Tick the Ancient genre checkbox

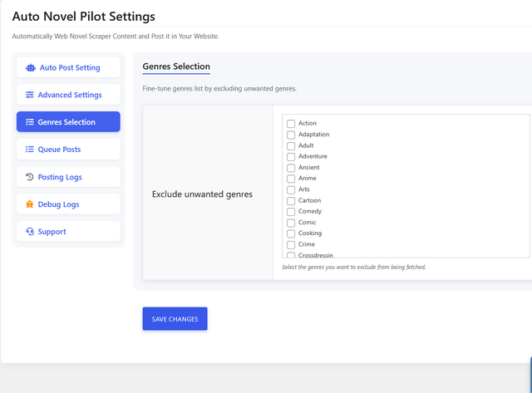tap(291, 168)
